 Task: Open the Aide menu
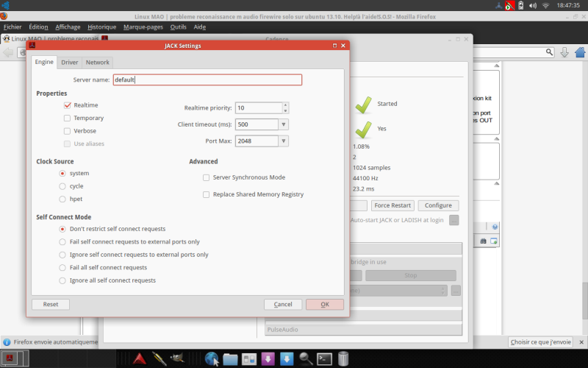199,27
